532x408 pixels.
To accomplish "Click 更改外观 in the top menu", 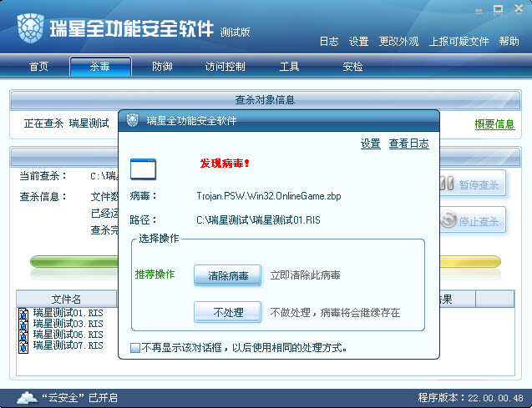I will (398, 42).
